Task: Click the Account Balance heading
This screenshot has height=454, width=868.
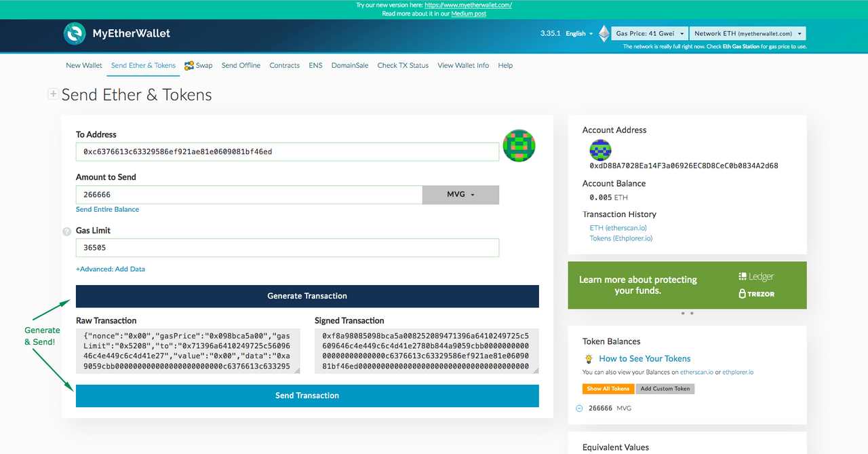Action: 614,183
